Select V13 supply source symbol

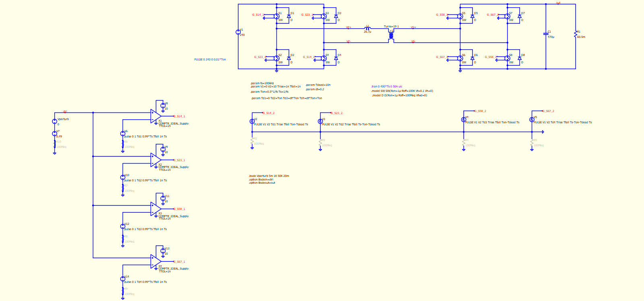[x=163, y=251]
